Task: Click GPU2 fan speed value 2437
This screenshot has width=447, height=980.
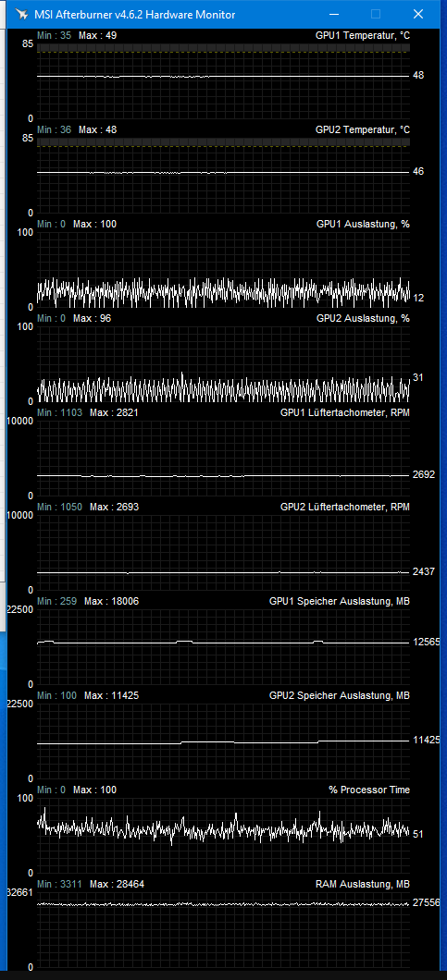Action: (x=424, y=572)
